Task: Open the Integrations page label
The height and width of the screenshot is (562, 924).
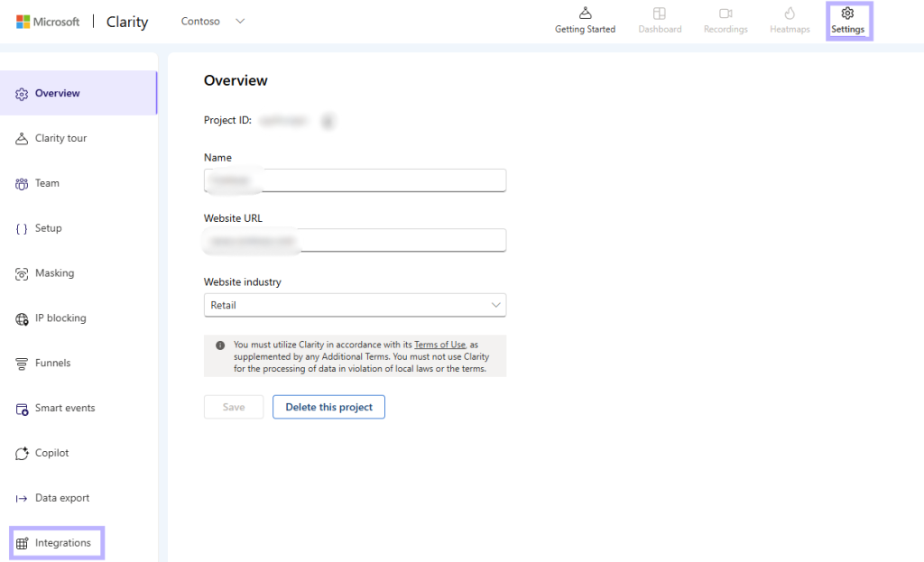Action: pos(63,542)
